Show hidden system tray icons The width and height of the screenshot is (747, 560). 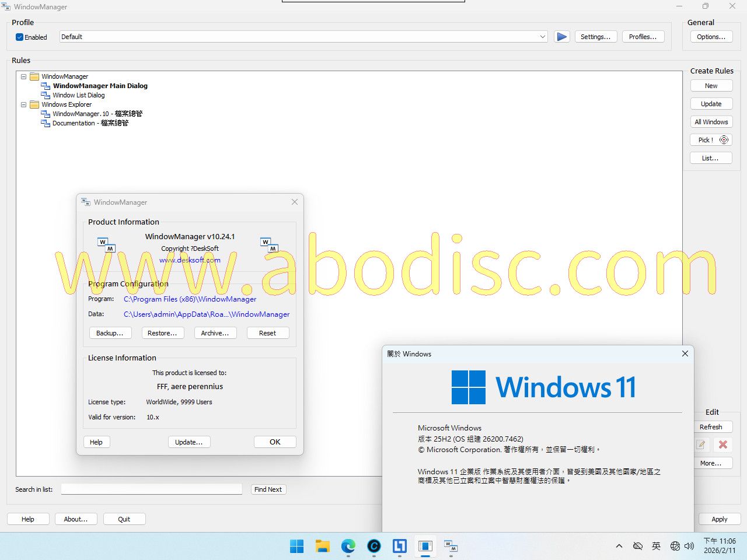point(619,546)
